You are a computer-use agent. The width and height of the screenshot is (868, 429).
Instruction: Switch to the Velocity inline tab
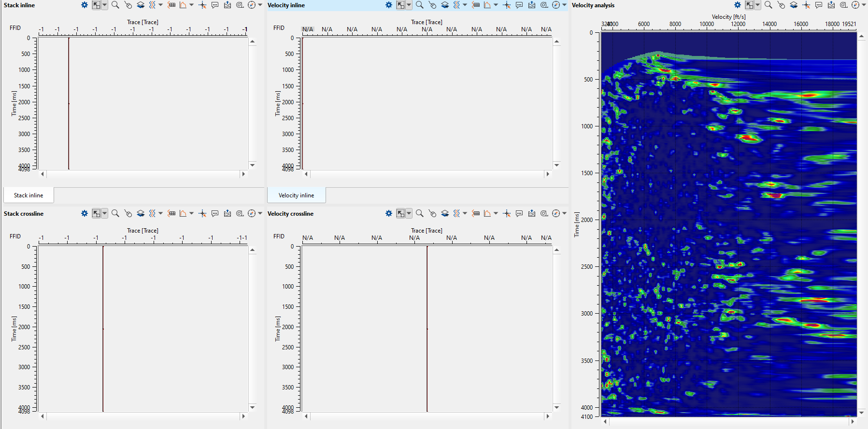click(x=296, y=195)
